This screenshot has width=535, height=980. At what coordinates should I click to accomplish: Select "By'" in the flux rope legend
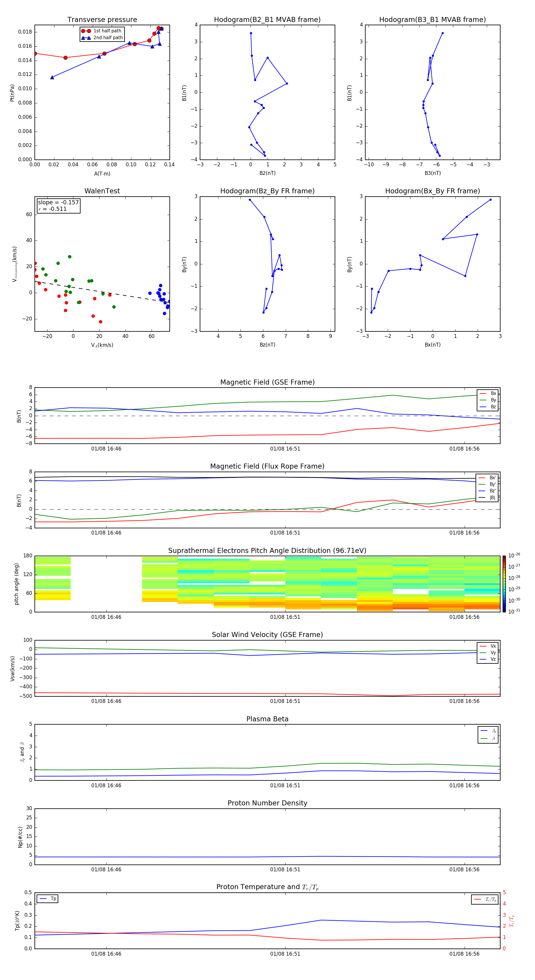tap(487, 484)
